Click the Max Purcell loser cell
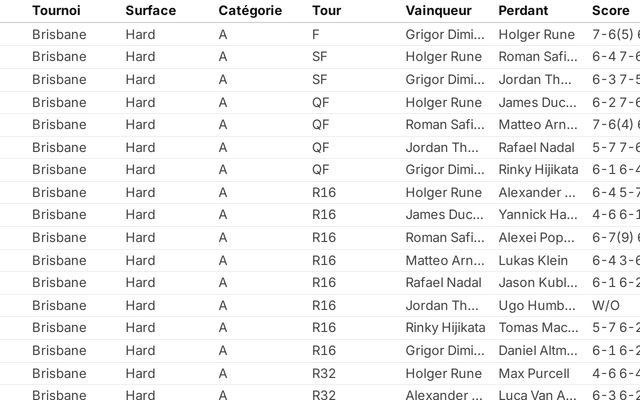Viewport: 640px width, 400px height. [x=536, y=373]
